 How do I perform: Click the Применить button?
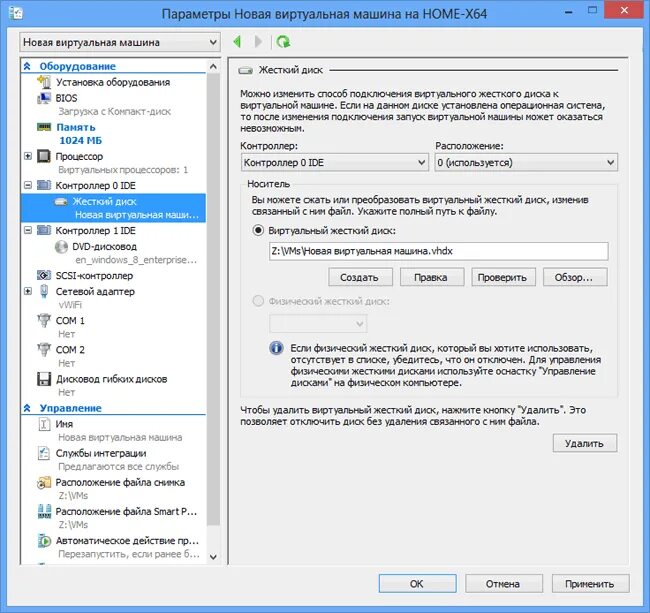click(x=590, y=584)
